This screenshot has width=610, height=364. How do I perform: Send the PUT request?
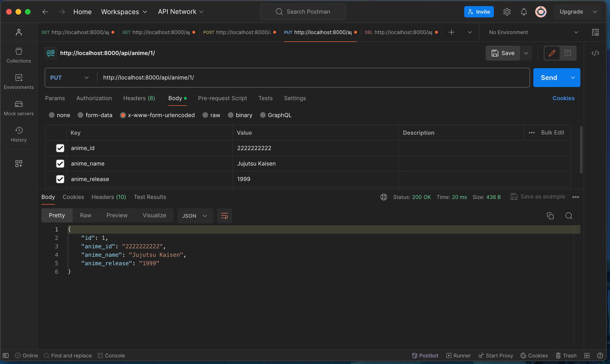coord(549,77)
